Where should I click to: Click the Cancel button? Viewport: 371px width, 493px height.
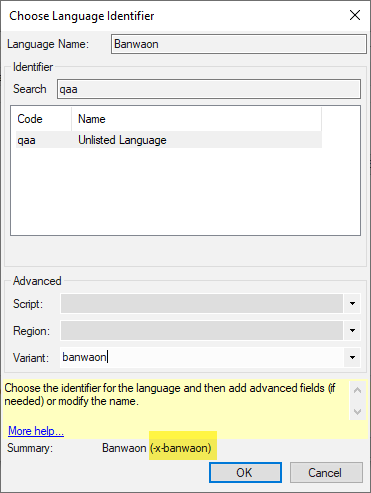pos(326,472)
